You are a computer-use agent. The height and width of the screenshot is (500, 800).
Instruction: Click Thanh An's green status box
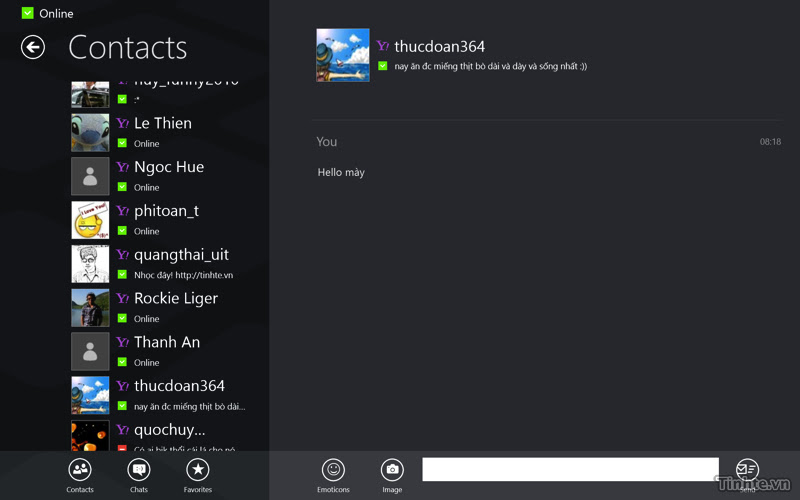[x=122, y=363]
